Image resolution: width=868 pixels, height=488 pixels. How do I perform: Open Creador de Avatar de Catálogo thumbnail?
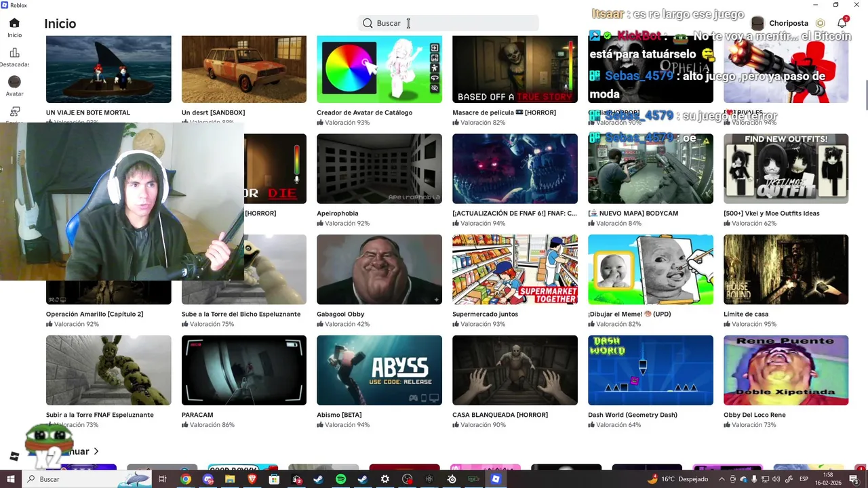tap(379, 69)
